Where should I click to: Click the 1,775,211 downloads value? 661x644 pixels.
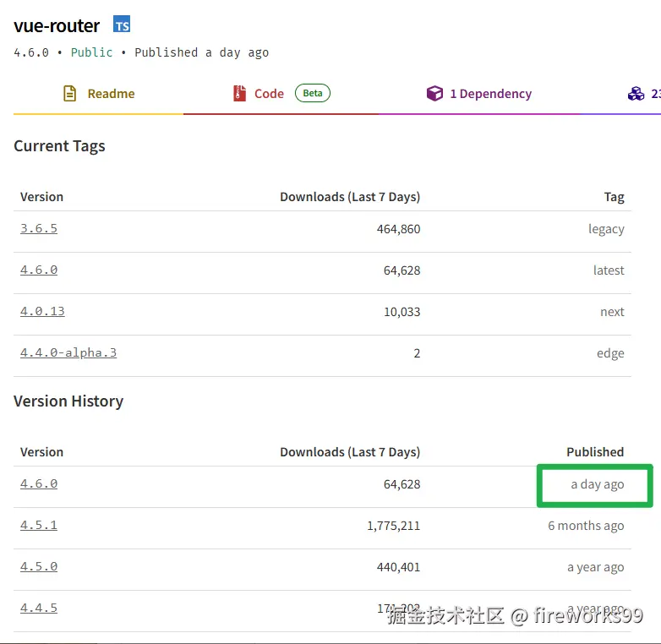tap(393, 526)
